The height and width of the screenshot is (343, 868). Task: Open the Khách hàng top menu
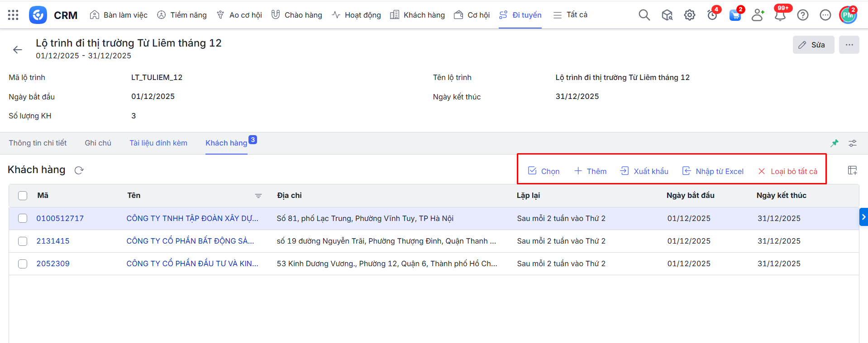click(x=417, y=15)
